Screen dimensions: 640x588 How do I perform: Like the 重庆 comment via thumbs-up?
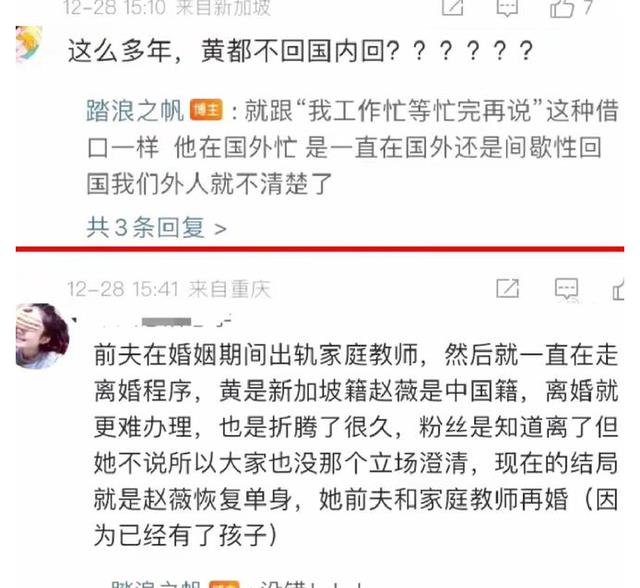pos(618,289)
